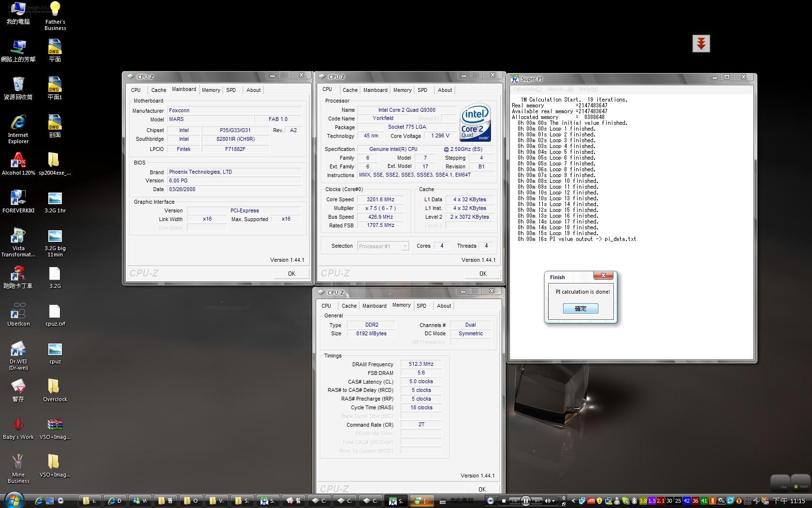Image resolution: width=812 pixels, height=508 pixels.
Task: Skip to next track in taskbar player
Action: tap(536, 501)
